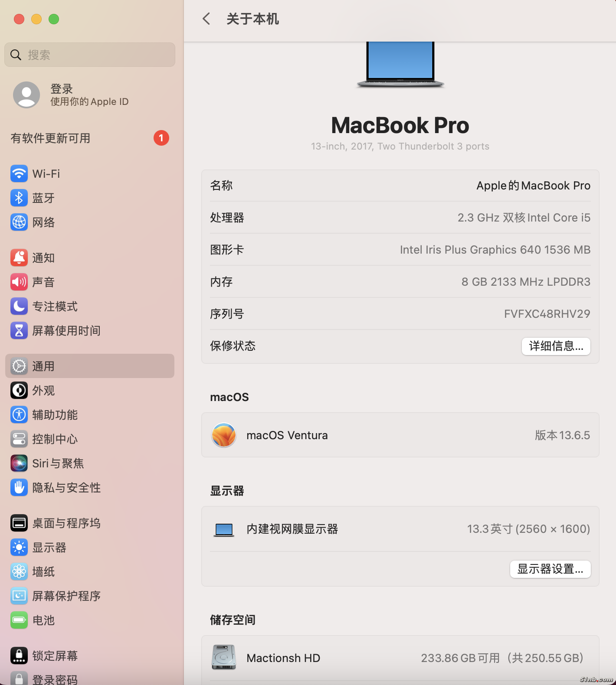This screenshot has height=685, width=616.
Task: Click 版本 13.6.5 version text
Action: click(x=562, y=435)
